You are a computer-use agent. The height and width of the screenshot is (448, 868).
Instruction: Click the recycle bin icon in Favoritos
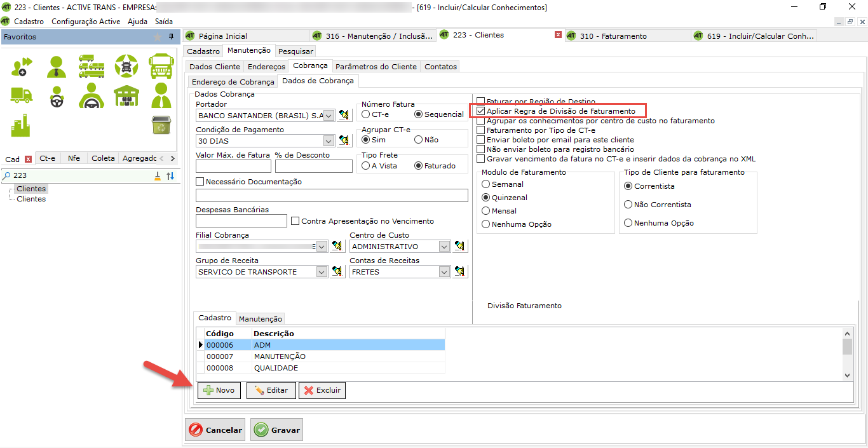(160, 125)
